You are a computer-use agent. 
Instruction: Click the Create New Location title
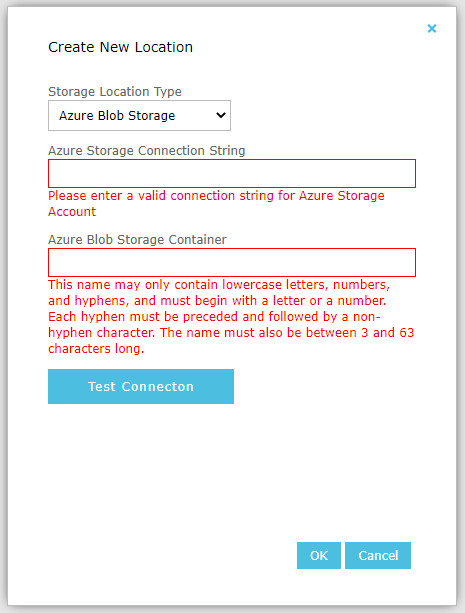point(120,47)
